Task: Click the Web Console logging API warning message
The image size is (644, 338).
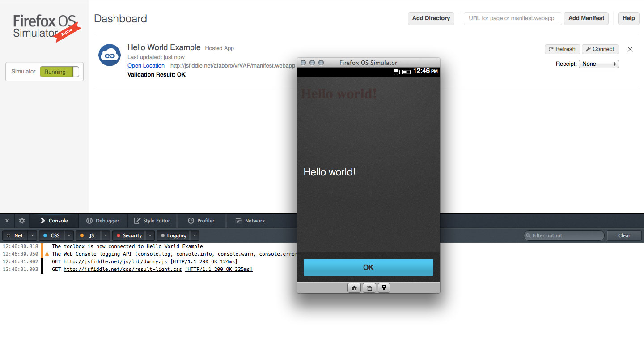Action: coord(174,254)
